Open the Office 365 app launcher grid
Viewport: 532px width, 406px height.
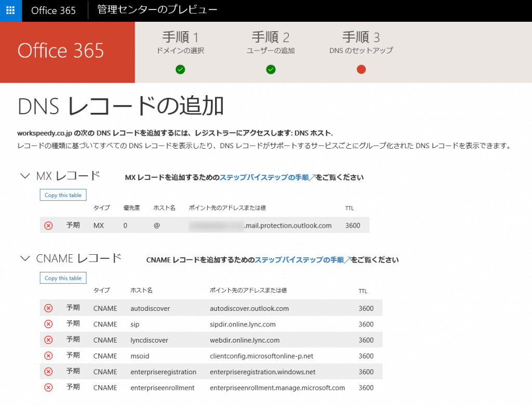click(10, 10)
